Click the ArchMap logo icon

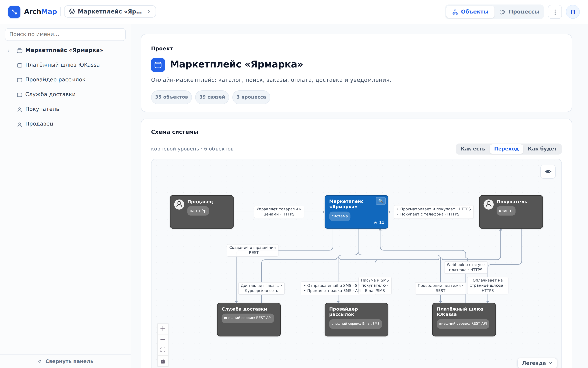coord(14,12)
